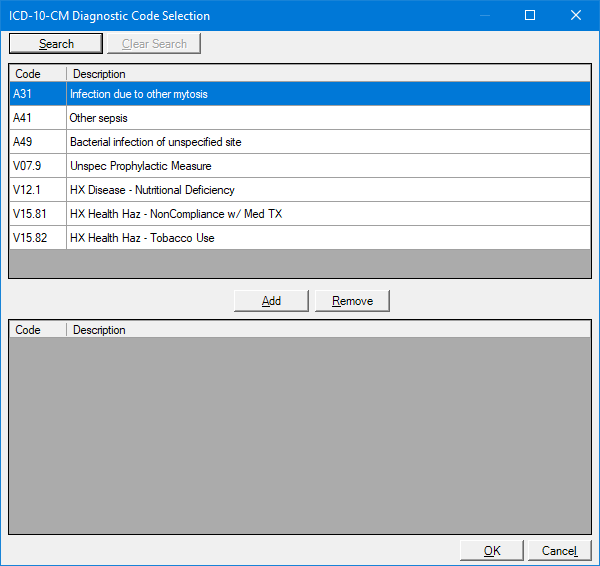The width and height of the screenshot is (600, 566).
Task: Select 'HX Health Haz - Tobacco Use' description
Action: pyautogui.click(x=328, y=238)
